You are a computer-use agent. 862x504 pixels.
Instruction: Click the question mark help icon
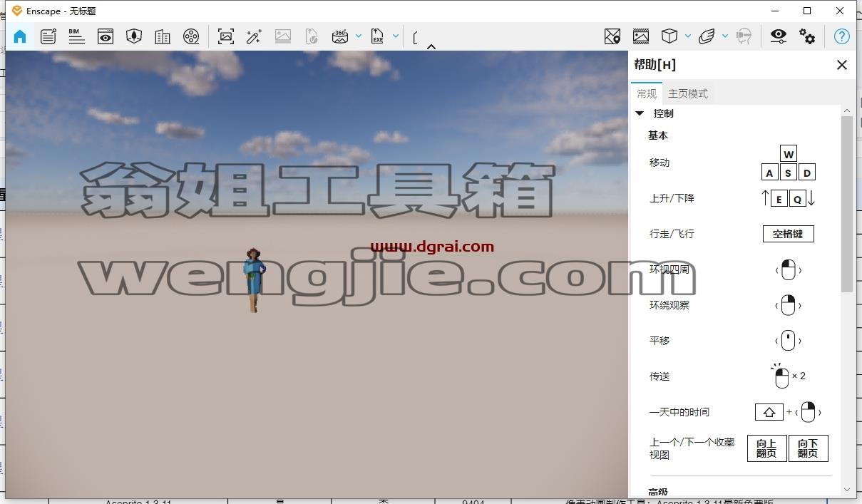coord(842,36)
